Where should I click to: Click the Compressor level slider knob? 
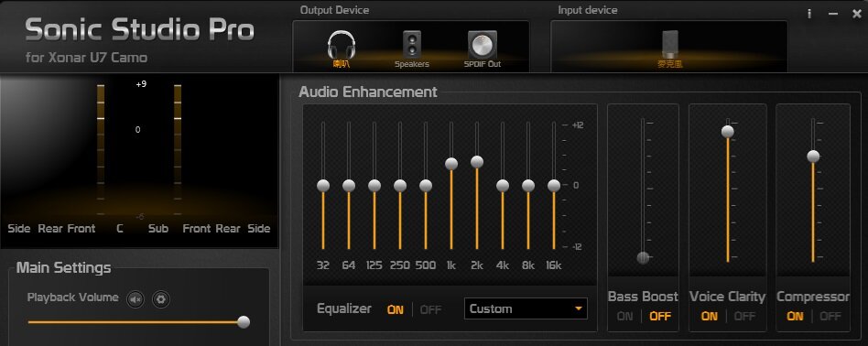pyautogui.click(x=813, y=157)
